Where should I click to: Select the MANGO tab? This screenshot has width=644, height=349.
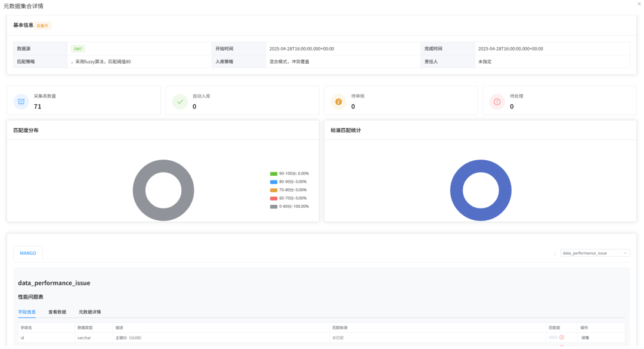coord(28,253)
